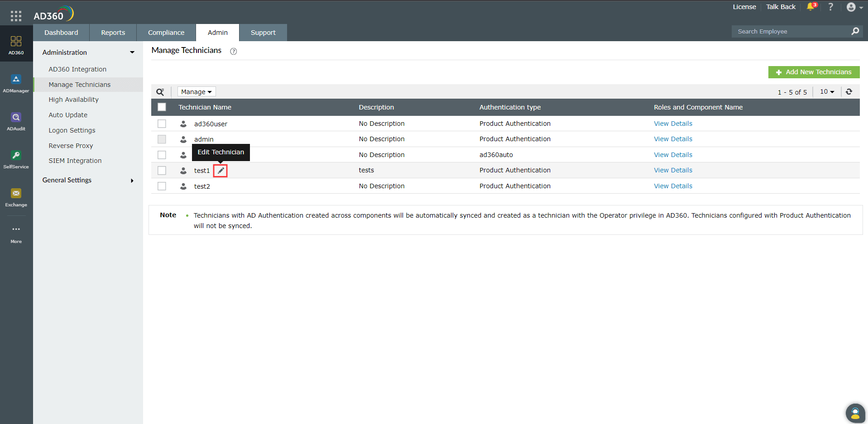Screen dimensions: 868x424
Task: Click the Search Employee input field
Action: click(791, 32)
